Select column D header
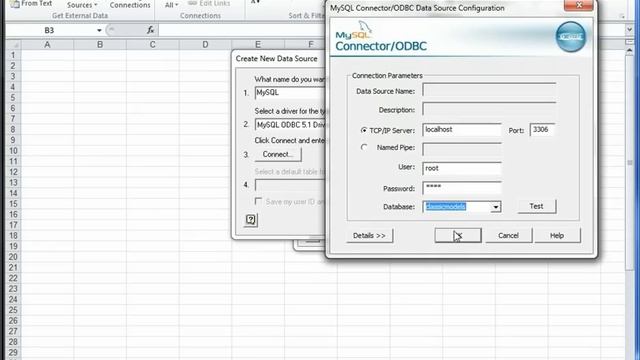The height and width of the screenshot is (360, 640). coord(205,44)
